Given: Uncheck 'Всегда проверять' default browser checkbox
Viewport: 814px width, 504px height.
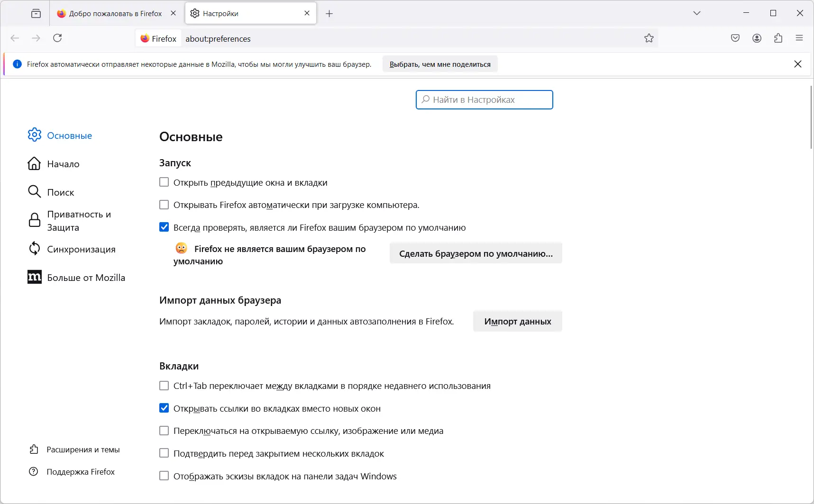Looking at the screenshot, I should coord(164,227).
